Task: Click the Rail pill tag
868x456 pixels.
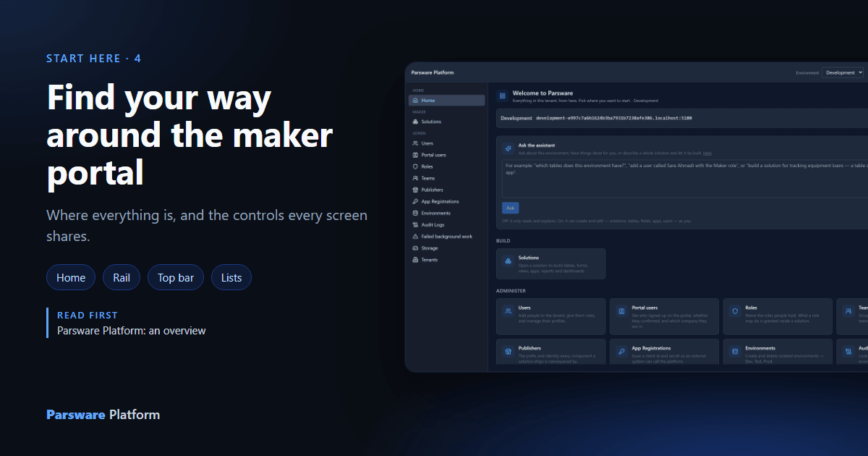Action: tap(122, 278)
